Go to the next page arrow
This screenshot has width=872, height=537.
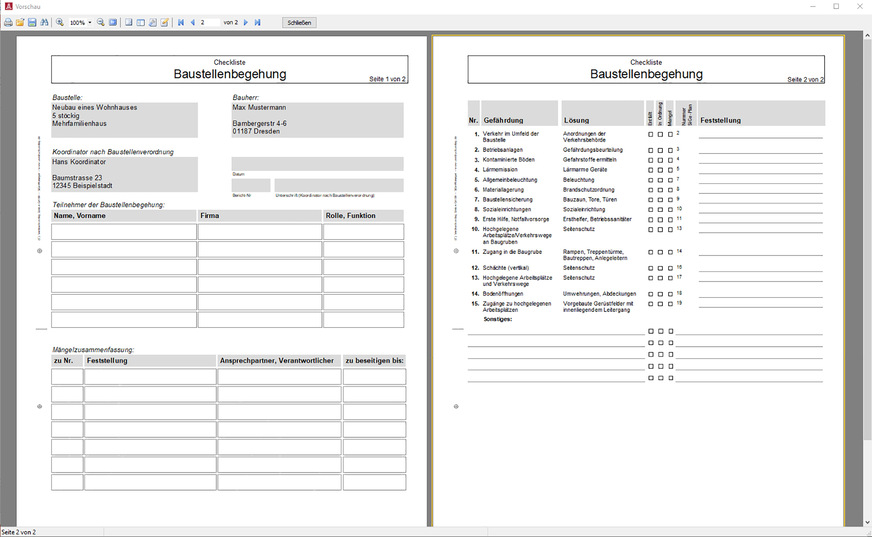(245, 22)
